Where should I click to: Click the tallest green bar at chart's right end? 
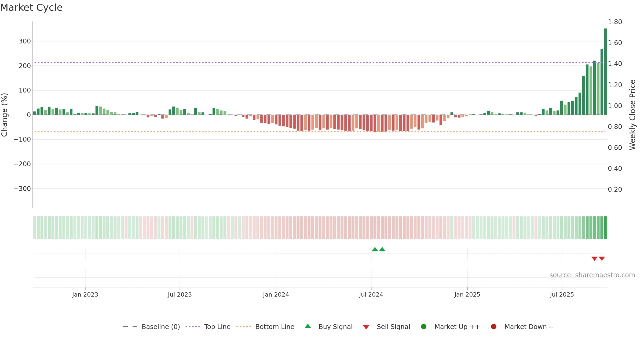[605, 72]
